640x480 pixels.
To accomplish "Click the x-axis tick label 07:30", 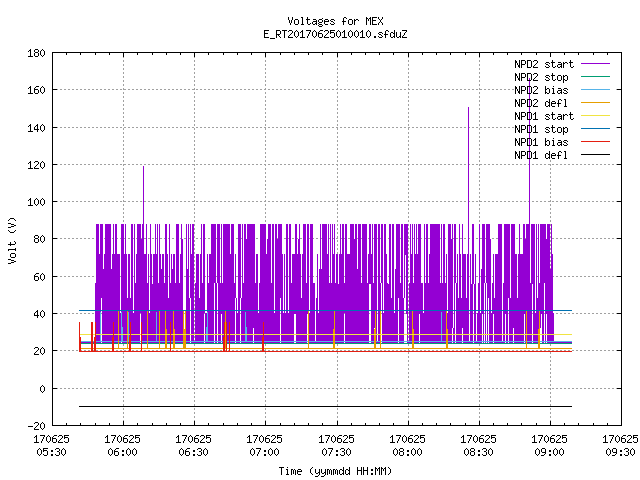I will pyautogui.click(x=336, y=452).
